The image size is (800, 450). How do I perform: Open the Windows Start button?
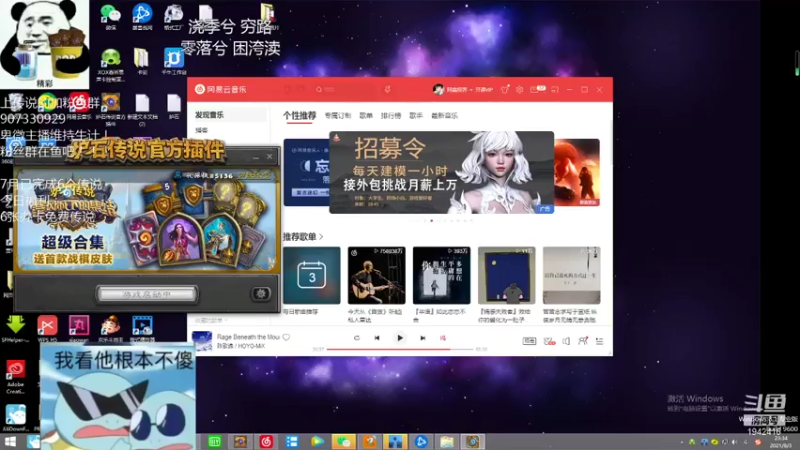coord(10,442)
